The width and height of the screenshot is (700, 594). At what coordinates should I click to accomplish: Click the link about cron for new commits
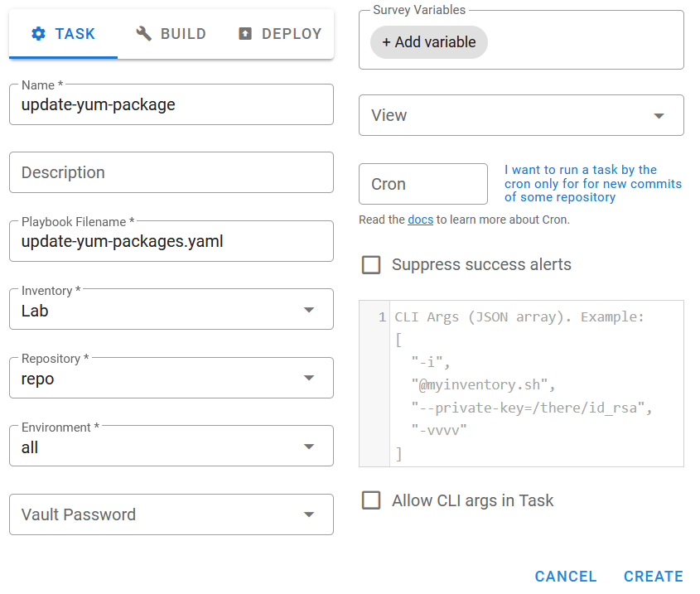click(593, 184)
